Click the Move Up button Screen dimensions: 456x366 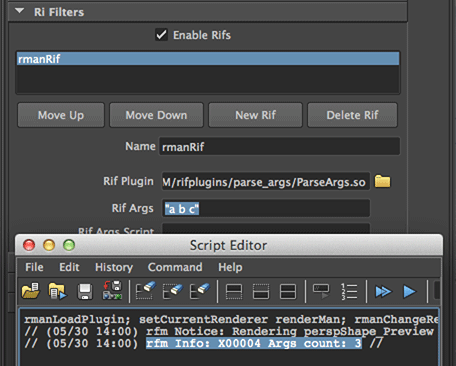point(61,115)
